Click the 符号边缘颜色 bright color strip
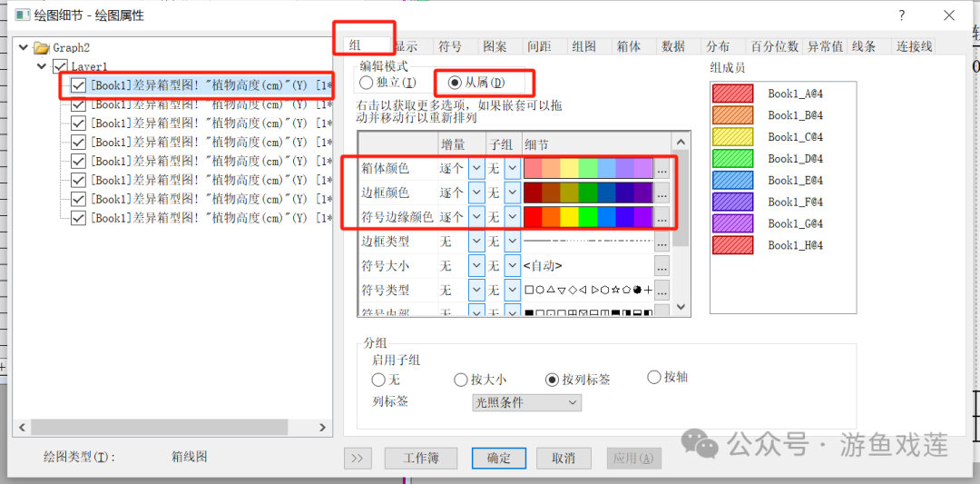980x484 pixels. pyautogui.click(x=587, y=218)
